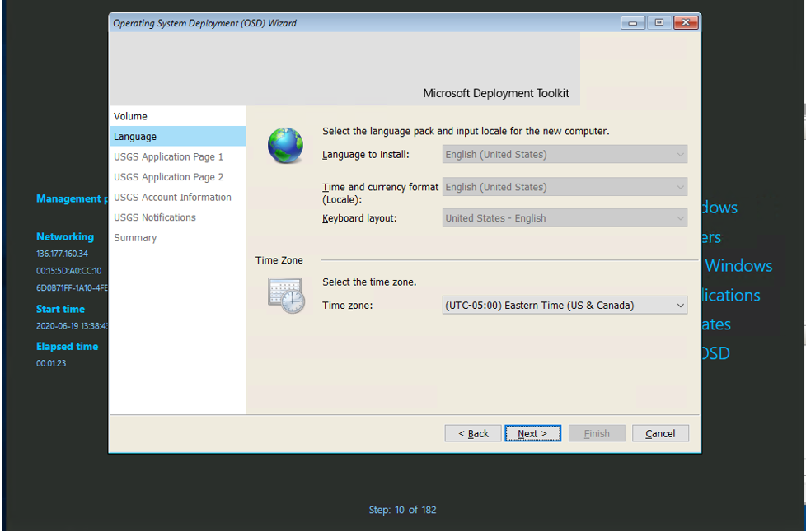The height and width of the screenshot is (532, 806).
Task: Click the Elapsed time heading
Action: coord(68,347)
